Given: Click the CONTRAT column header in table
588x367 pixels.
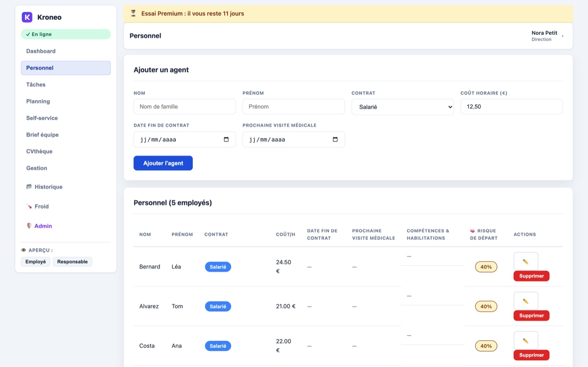Looking at the screenshot, I should pyautogui.click(x=216, y=235).
